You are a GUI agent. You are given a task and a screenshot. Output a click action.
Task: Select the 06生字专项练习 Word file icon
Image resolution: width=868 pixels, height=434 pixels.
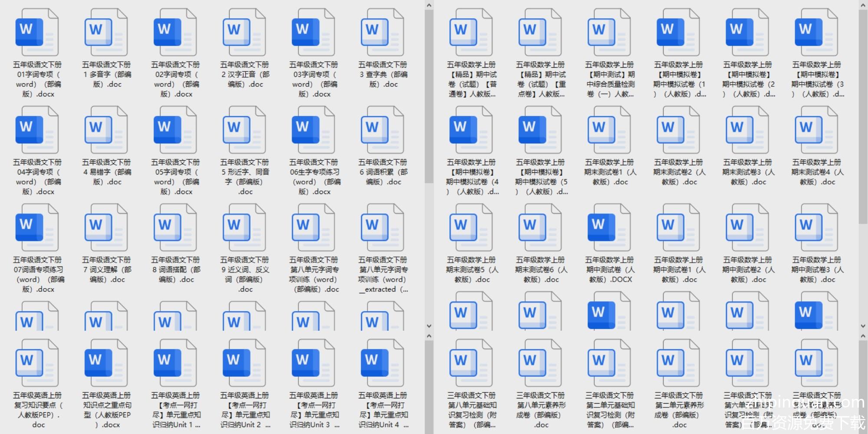click(313, 130)
